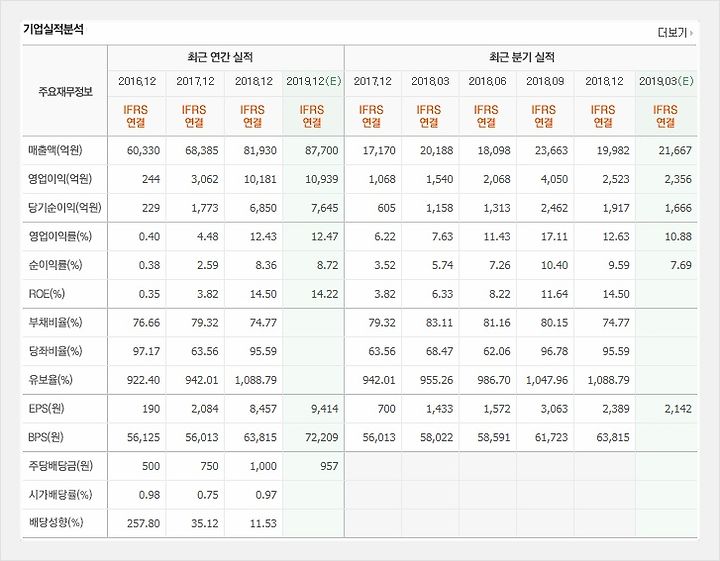
Task: Click net margin value 10.40
Action: [554, 265]
